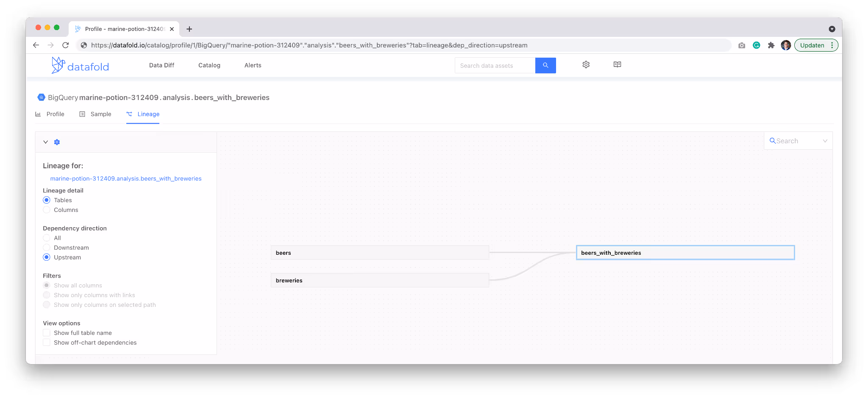Image resolution: width=868 pixels, height=398 pixels.
Task: Open the settings gear in top navigation
Action: click(586, 64)
